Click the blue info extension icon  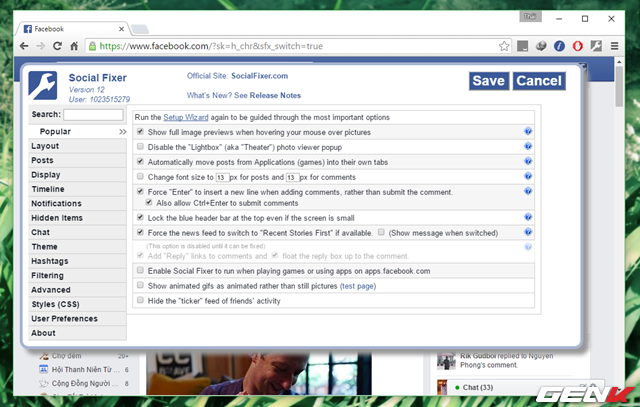[559, 46]
